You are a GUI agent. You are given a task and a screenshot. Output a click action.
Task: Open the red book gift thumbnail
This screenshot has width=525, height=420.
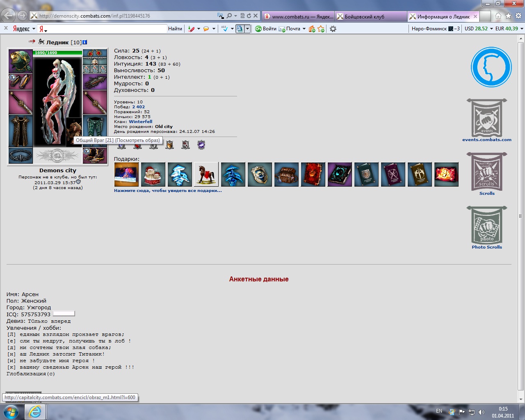[313, 174]
